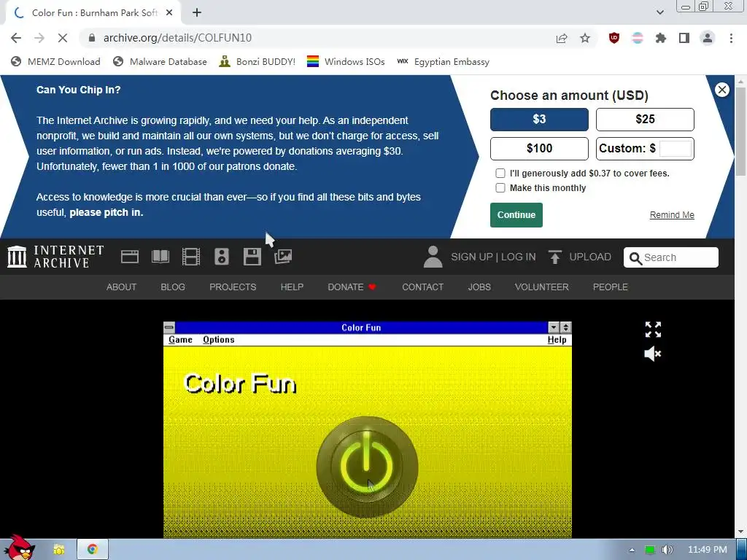Open the Chrome three-dot menu

pyautogui.click(x=731, y=38)
